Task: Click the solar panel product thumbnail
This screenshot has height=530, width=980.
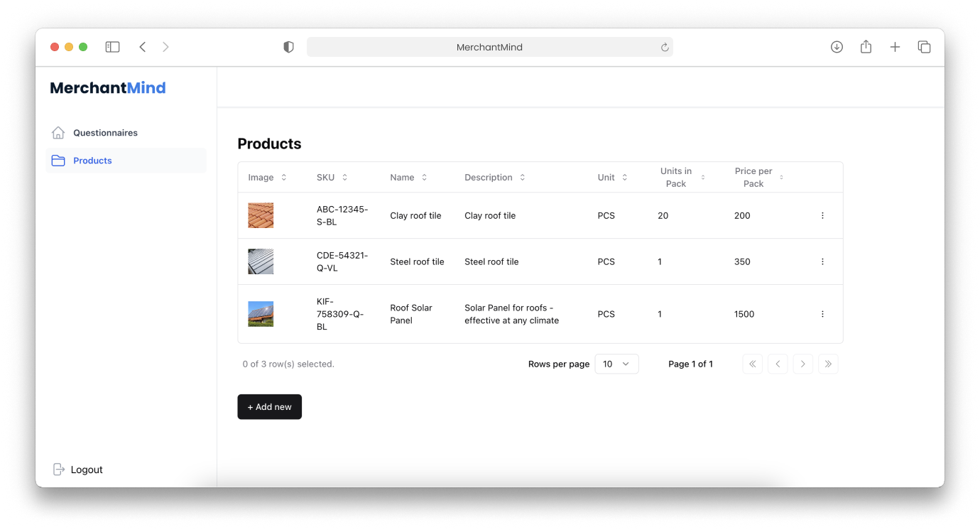Action: [261, 314]
